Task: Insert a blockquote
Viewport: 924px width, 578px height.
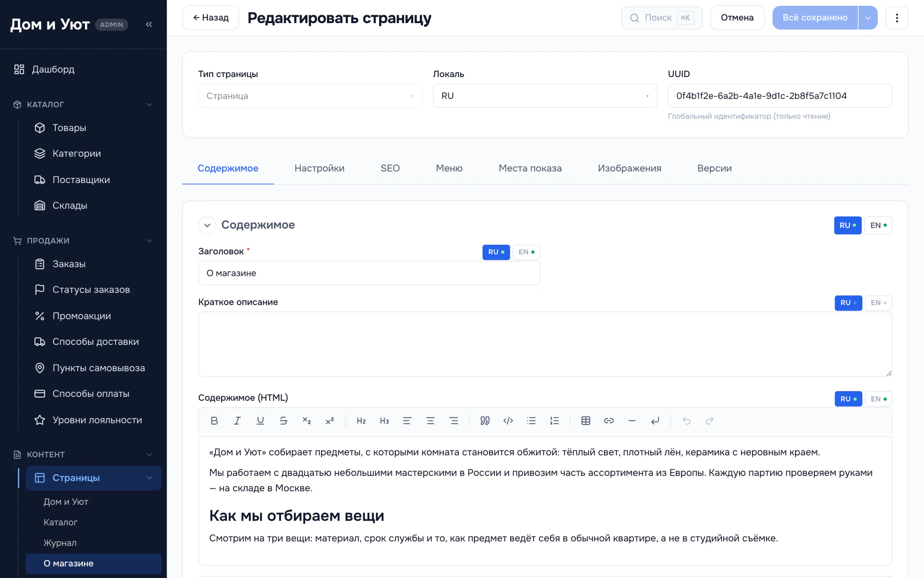Action: (x=485, y=421)
